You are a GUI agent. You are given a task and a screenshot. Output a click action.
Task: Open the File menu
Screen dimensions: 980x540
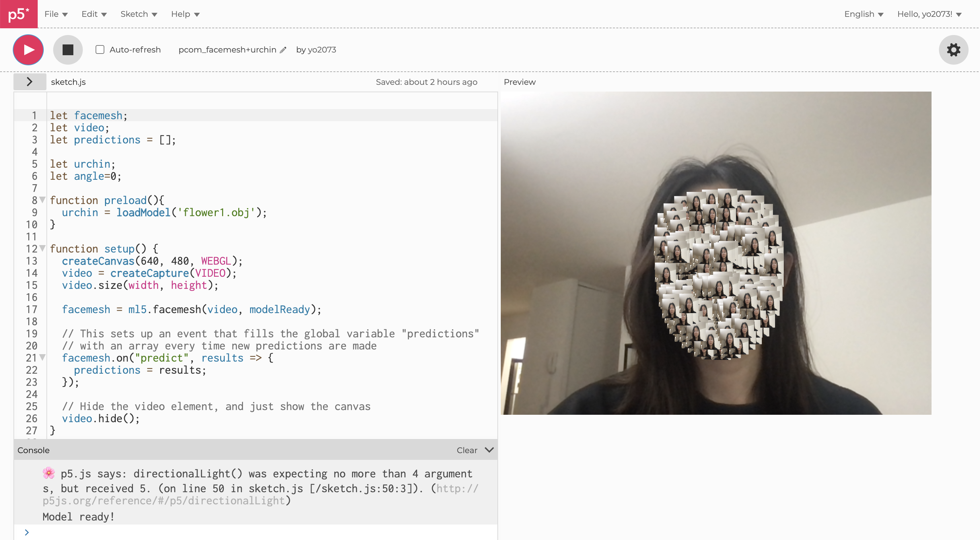click(x=56, y=14)
